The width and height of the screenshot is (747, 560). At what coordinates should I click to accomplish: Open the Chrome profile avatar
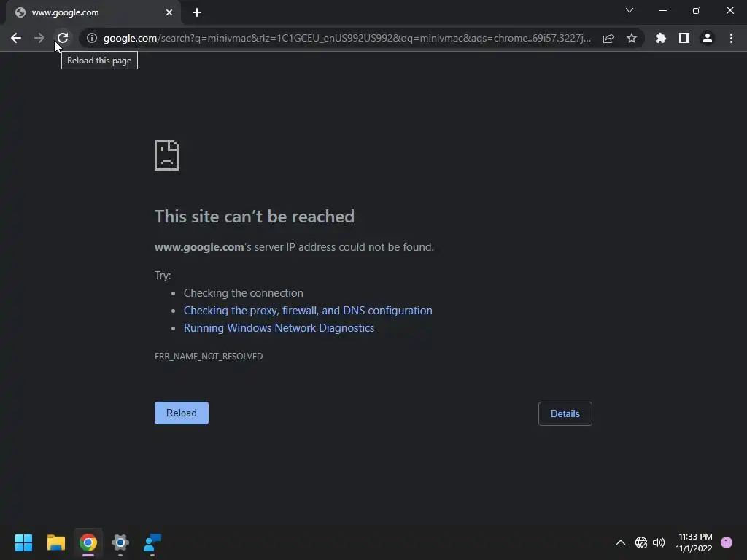coord(708,38)
